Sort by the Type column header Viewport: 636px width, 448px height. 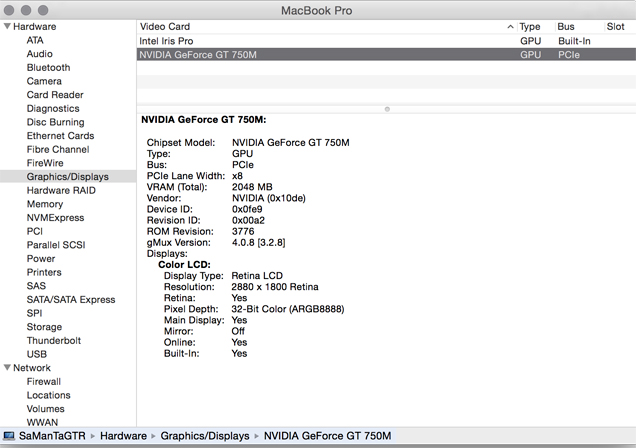point(530,27)
